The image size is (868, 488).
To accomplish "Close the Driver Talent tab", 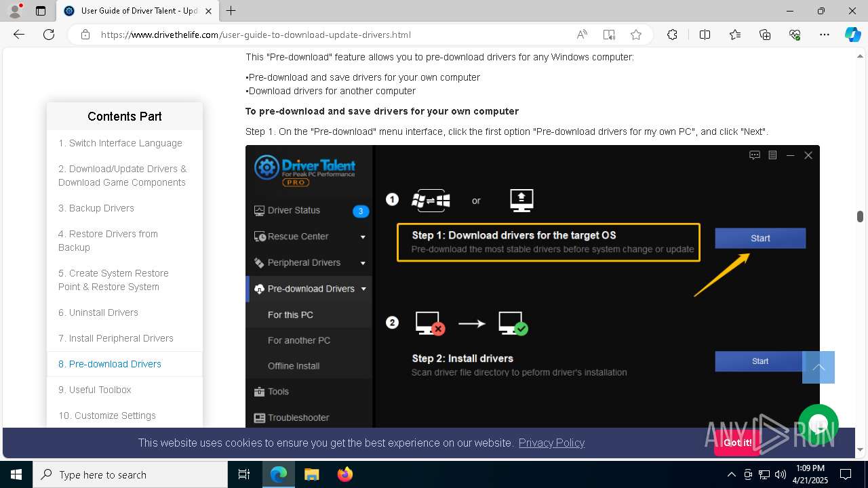I will tap(209, 11).
